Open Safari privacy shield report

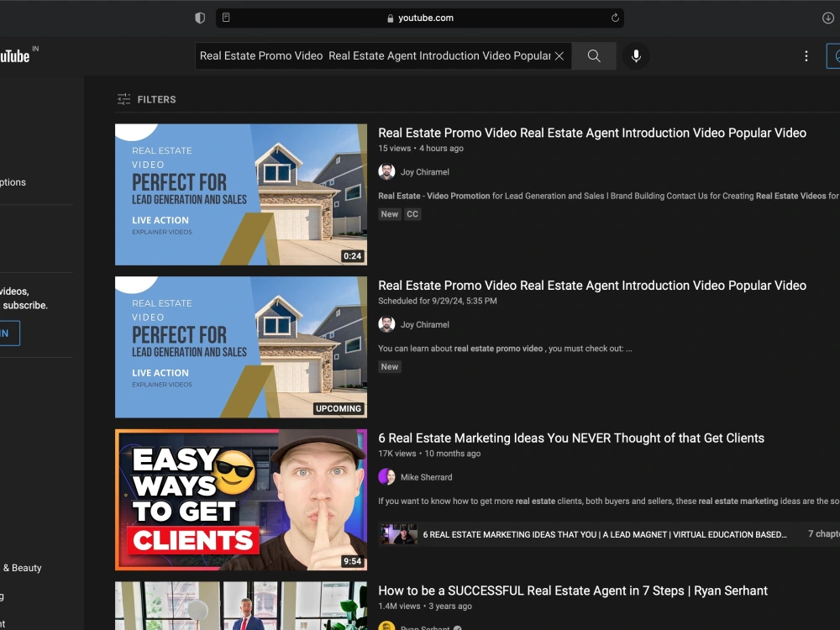pos(200,18)
